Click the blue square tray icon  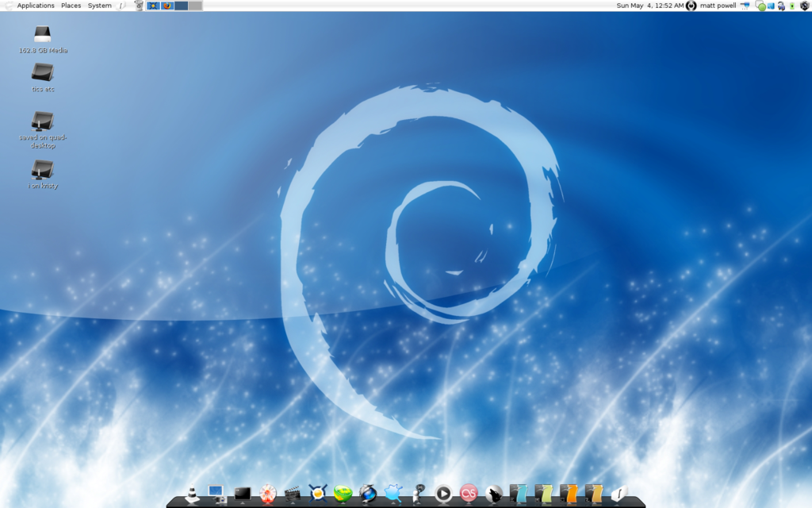771,6
